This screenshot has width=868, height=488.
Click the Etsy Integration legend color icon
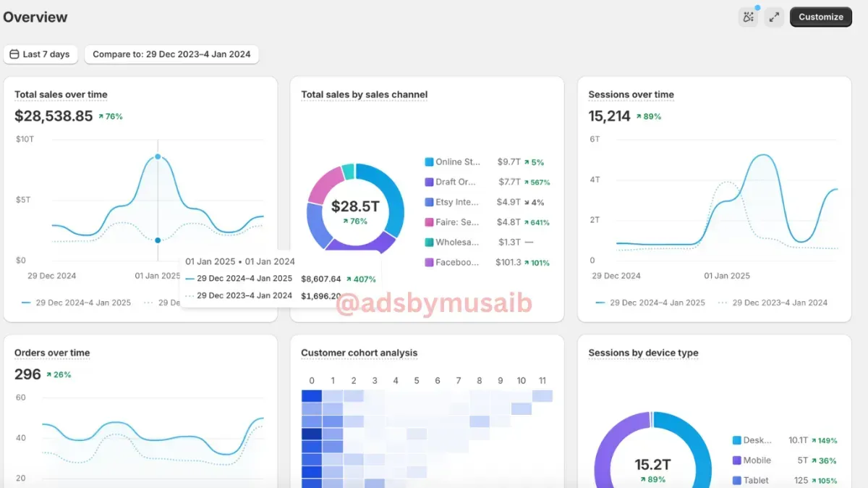coord(429,203)
